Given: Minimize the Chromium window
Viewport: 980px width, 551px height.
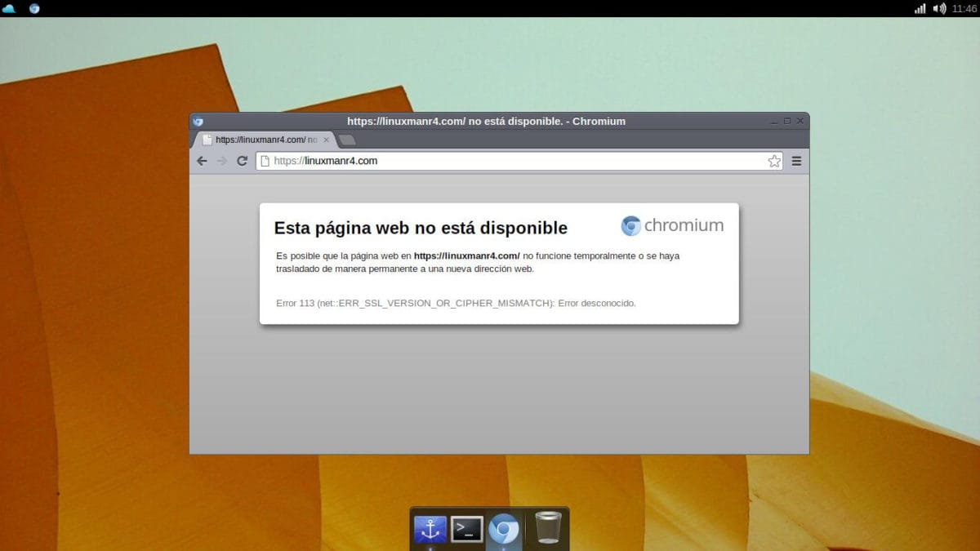Looking at the screenshot, I should [774, 121].
